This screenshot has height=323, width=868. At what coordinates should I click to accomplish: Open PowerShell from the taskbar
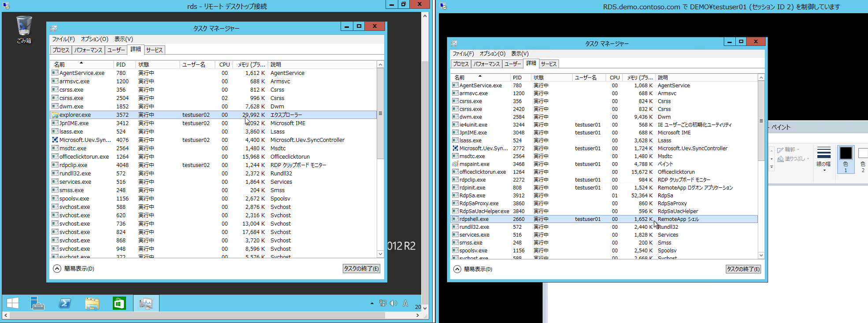[x=65, y=303]
